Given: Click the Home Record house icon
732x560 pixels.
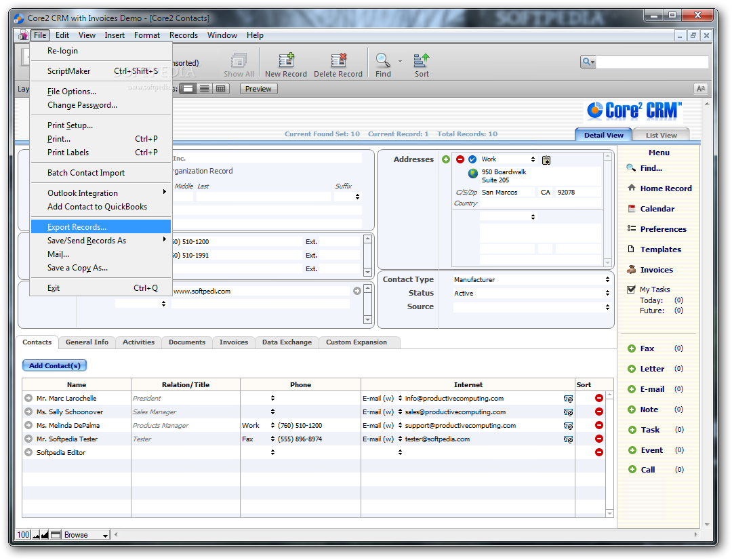Looking at the screenshot, I should coord(632,188).
